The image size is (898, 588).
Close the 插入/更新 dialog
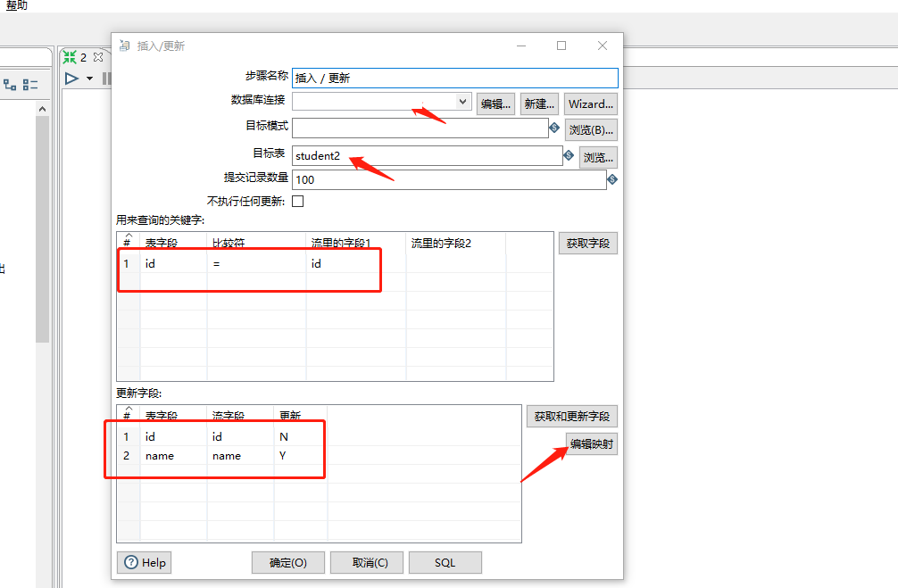[x=602, y=46]
